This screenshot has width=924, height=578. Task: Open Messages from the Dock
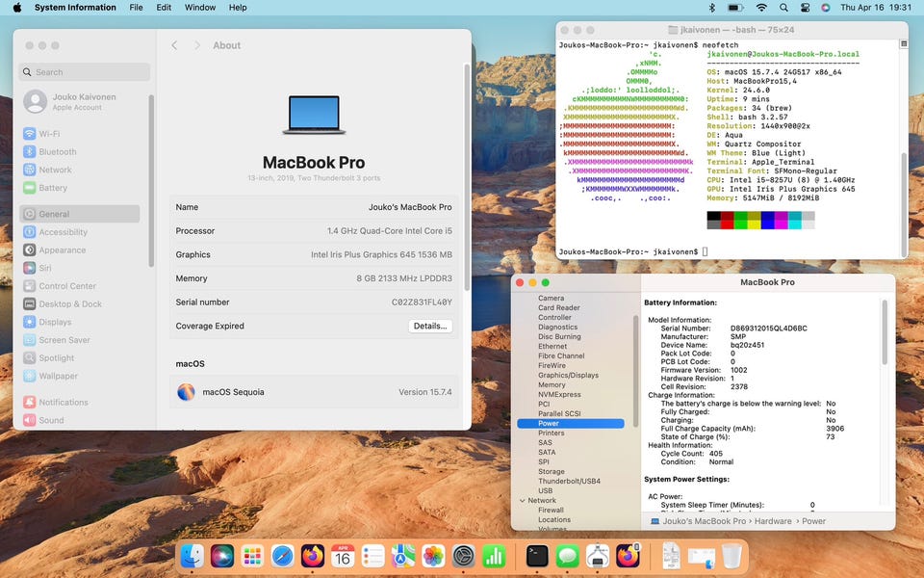pos(567,556)
